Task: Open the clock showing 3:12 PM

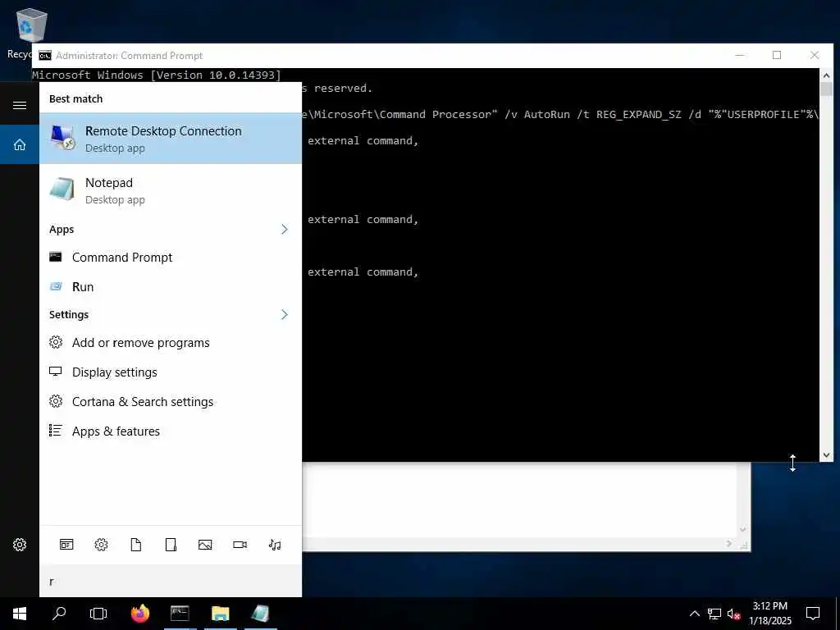Action: click(x=770, y=614)
